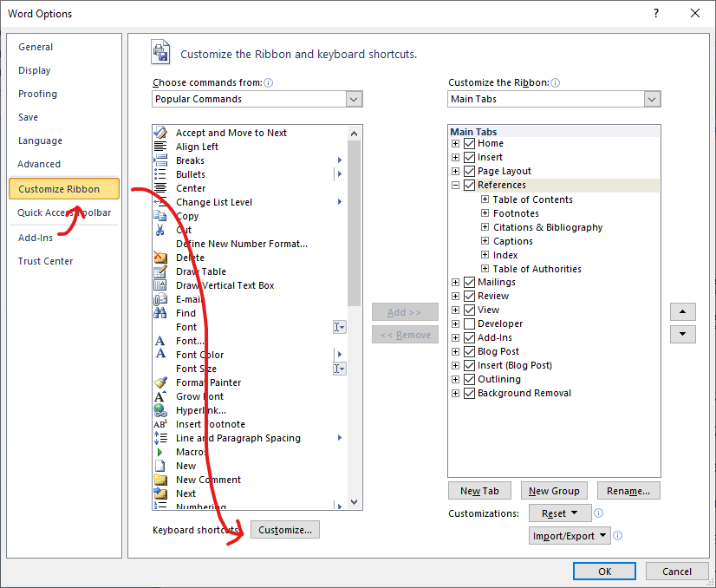Switch to the Proofing category
Image resolution: width=716 pixels, height=588 pixels.
(x=37, y=94)
